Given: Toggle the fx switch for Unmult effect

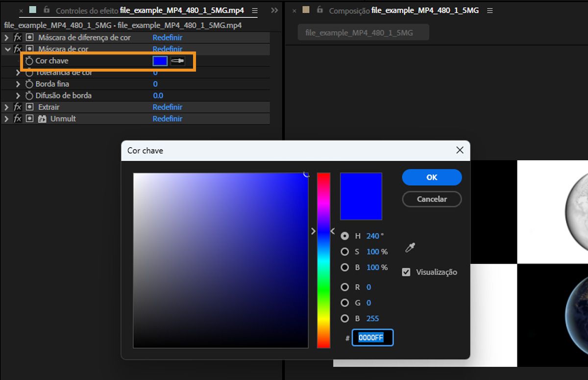Looking at the screenshot, I should (x=18, y=119).
